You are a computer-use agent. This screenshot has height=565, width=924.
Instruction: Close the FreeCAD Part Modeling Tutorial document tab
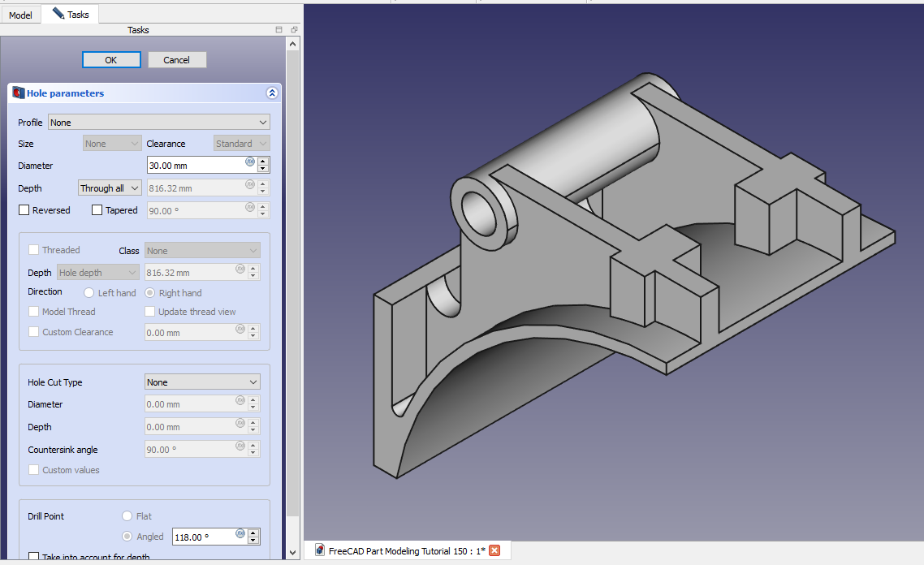pos(494,550)
